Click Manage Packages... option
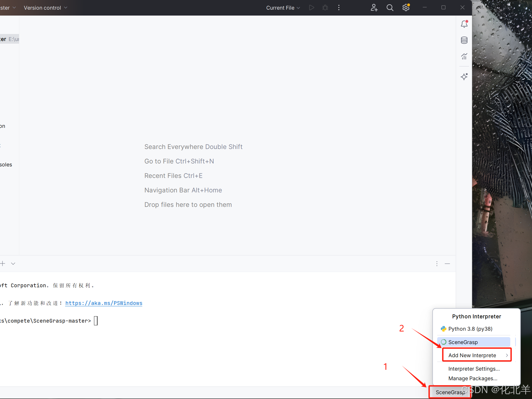Image resolution: width=532 pixels, height=399 pixels. pos(473,378)
